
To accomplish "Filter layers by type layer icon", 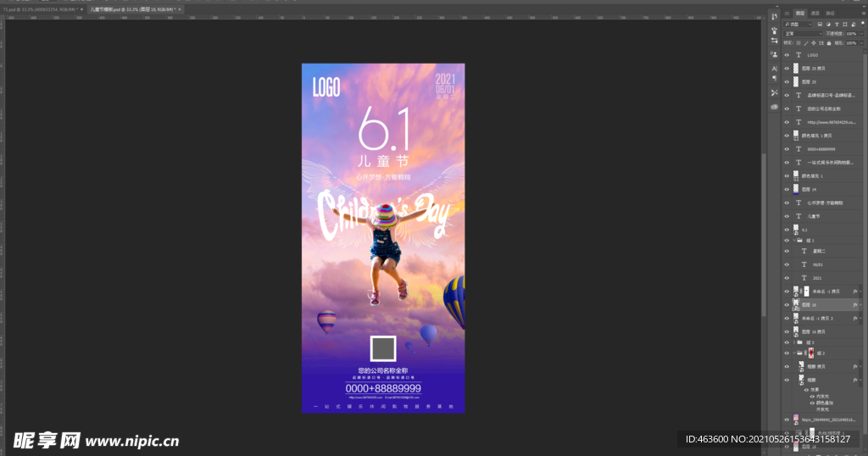I will point(837,25).
